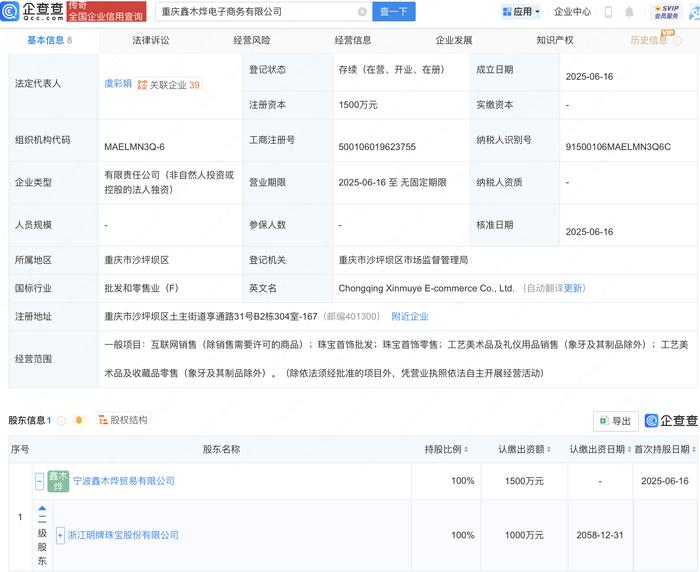
Task: Open 浙江明牌珠宝股份有限公司 shareholder link
Action: pos(123,535)
